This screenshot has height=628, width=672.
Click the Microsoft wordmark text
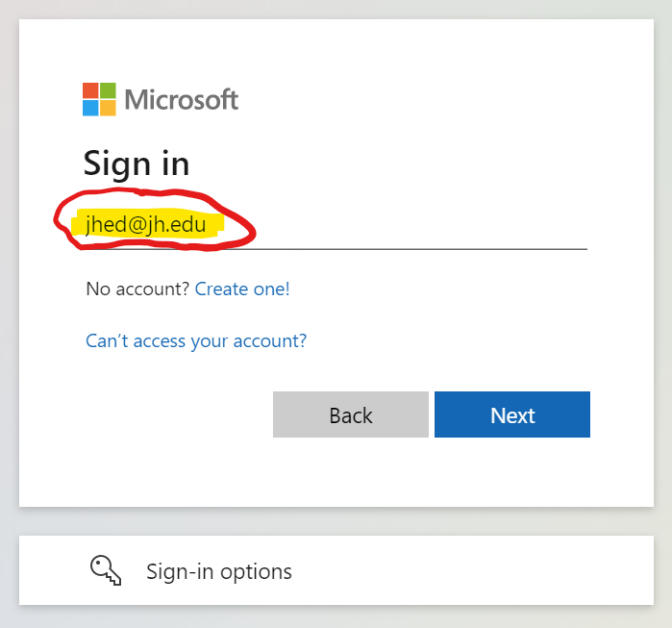click(181, 100)
